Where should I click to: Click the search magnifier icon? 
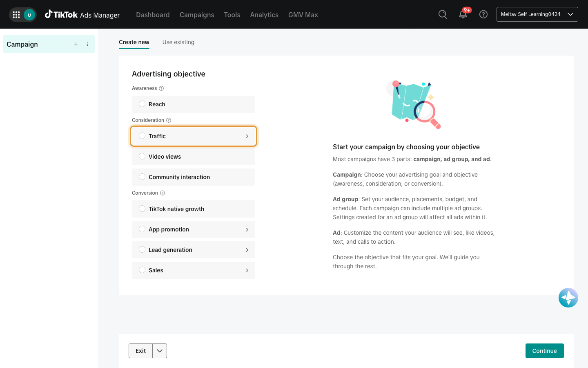[x=443, y=15]
